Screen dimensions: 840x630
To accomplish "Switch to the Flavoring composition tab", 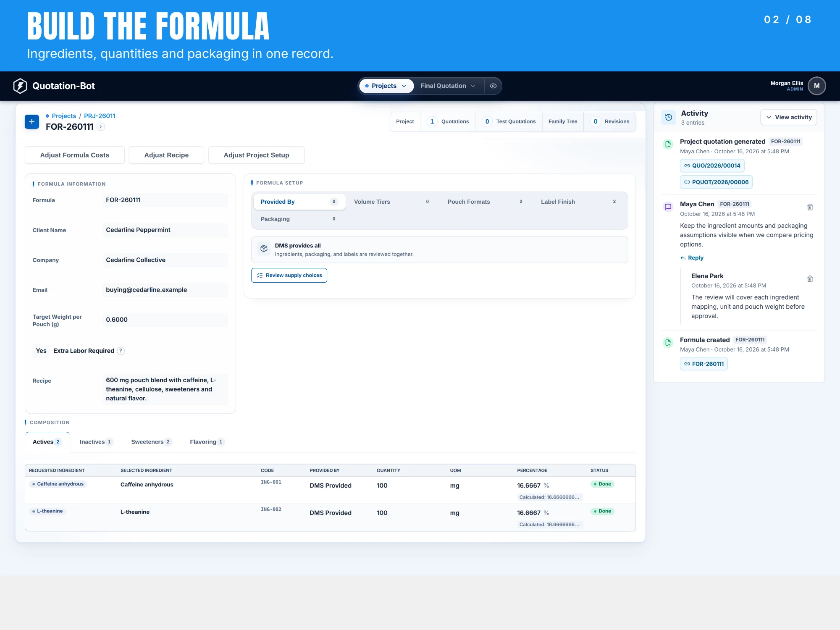I will pyautogui.click(x=207, y=442).
